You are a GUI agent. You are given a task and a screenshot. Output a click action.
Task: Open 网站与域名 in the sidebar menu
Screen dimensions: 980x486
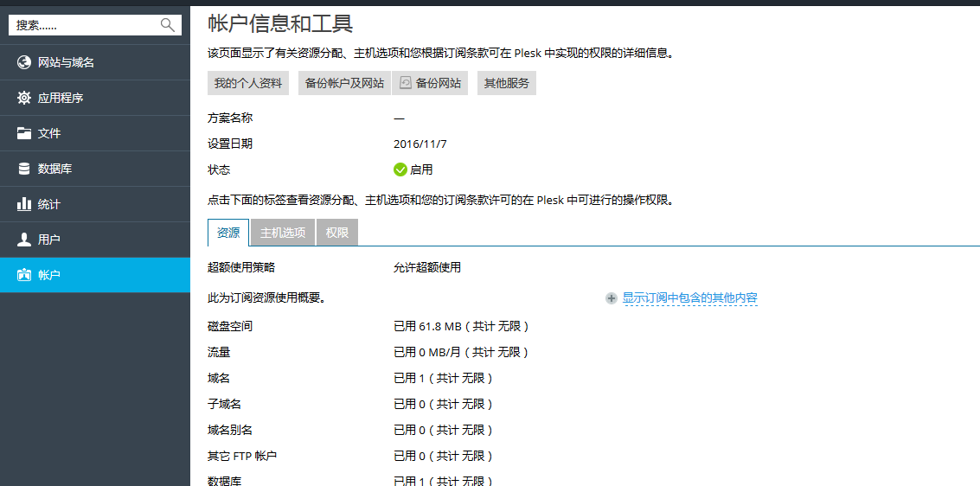tap(67, 62)
